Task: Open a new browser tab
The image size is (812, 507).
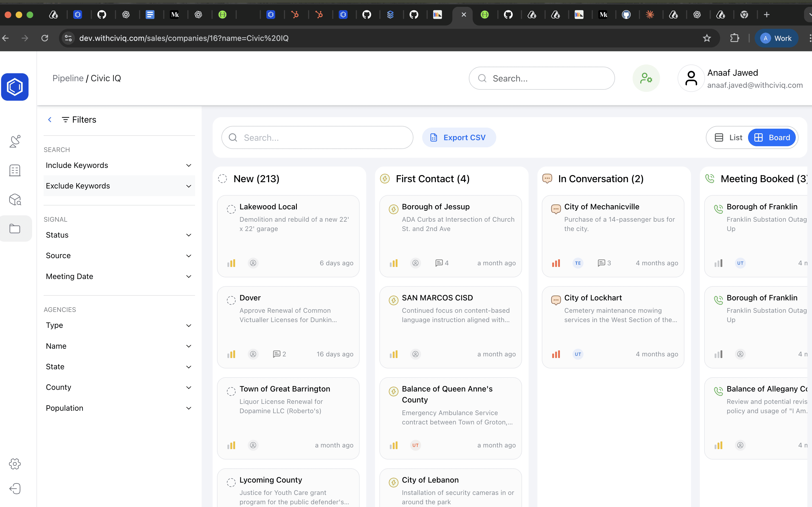Action: click(x=767, y=15)
